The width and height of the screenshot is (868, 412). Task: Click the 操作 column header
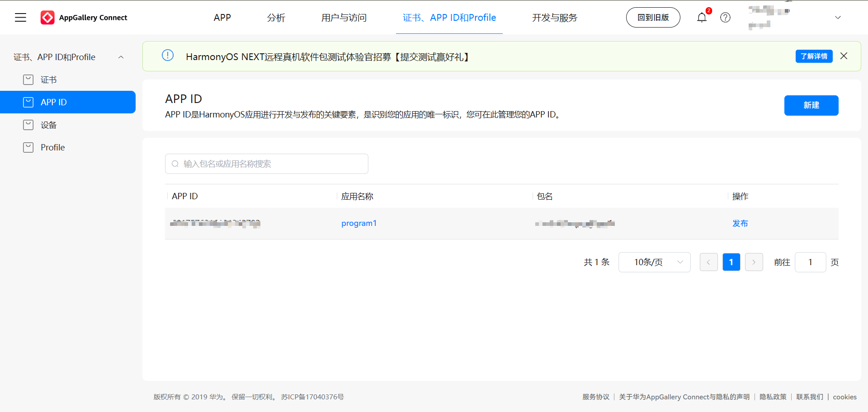click(x=741, y=197)
